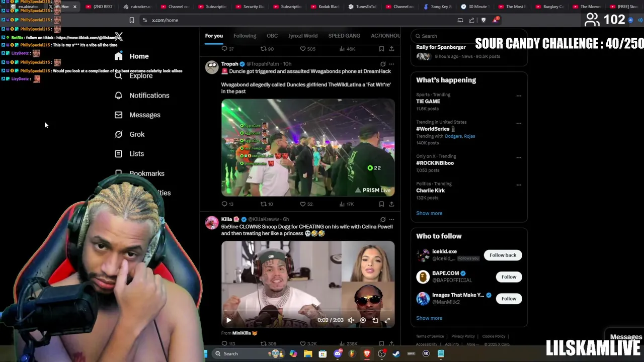Show more trends under What's happening
The width and height of the screenshot is (644, 362).
pyautogui.click(x=429, y=213)
